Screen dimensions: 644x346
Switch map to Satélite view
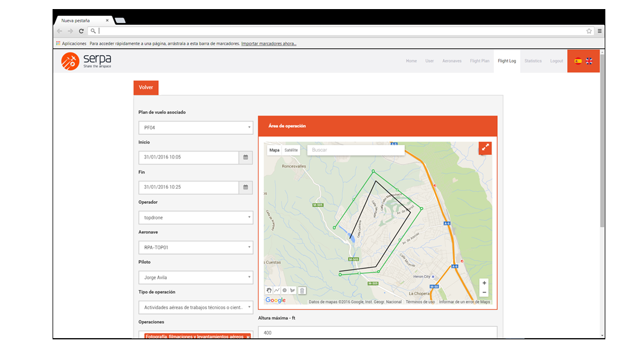(x=291, y=150)
